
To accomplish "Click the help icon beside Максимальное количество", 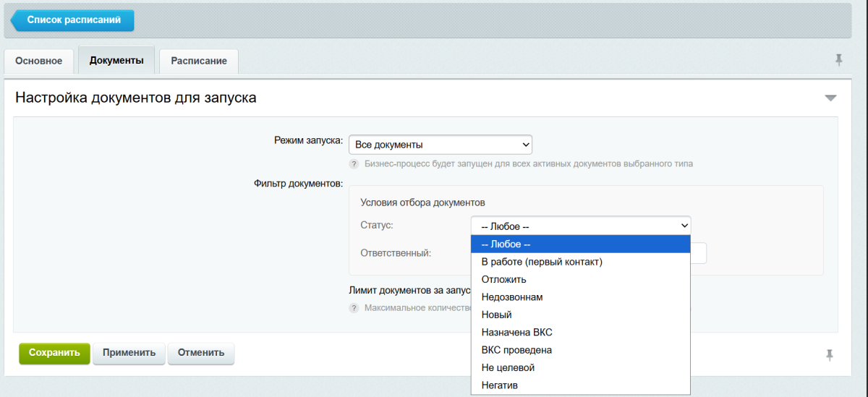I will pos(354,308).
